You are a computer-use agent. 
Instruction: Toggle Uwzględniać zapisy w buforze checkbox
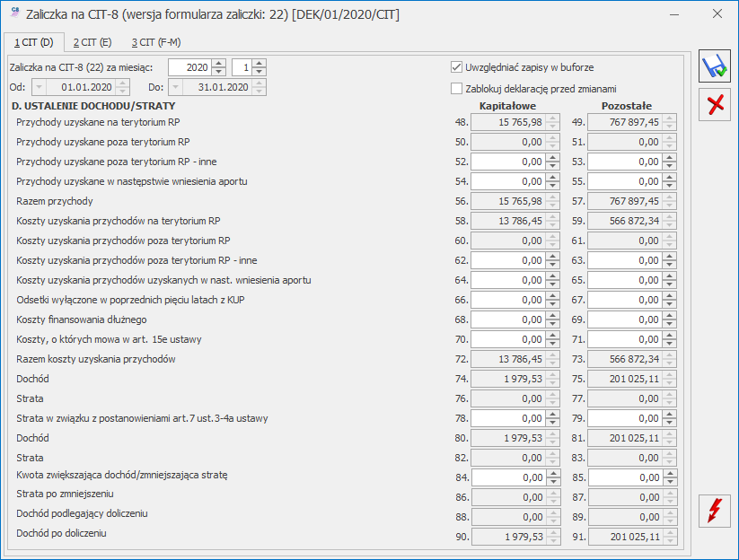456,67
